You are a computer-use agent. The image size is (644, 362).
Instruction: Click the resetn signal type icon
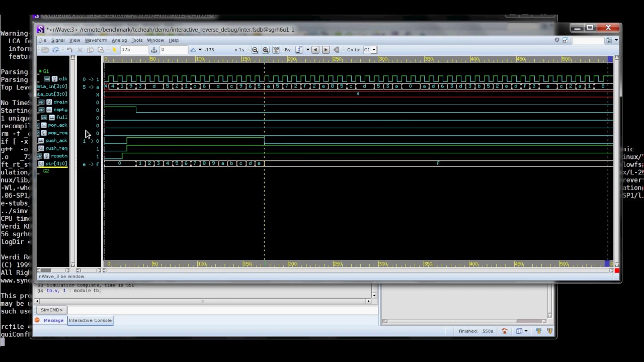click(47, 156)
